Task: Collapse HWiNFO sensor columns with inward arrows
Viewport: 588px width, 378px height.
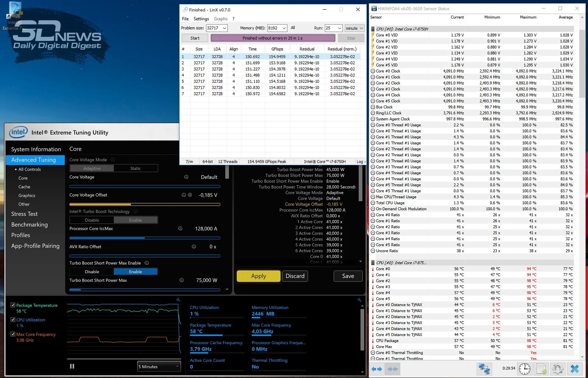Action: tap(392, 369)
